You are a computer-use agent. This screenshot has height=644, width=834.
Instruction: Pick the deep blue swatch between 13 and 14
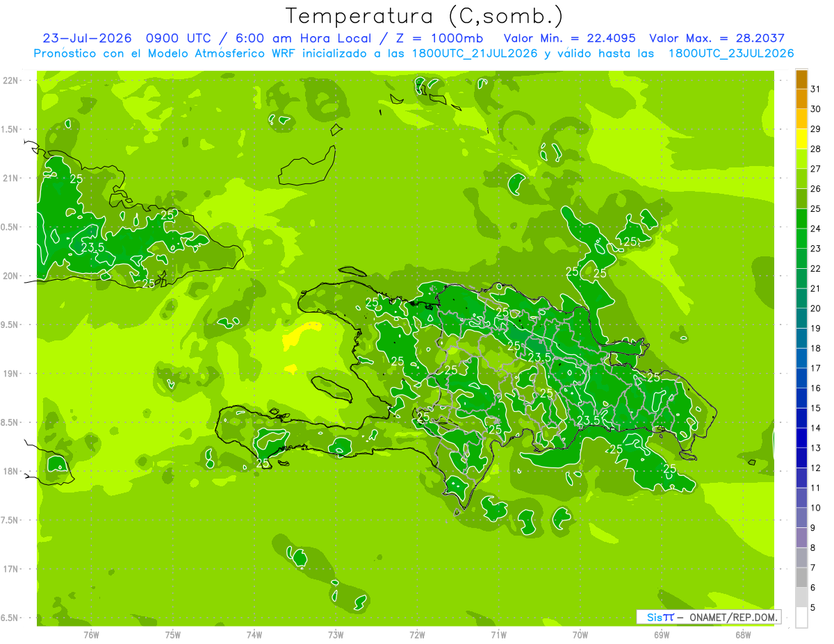pos(801,438)
